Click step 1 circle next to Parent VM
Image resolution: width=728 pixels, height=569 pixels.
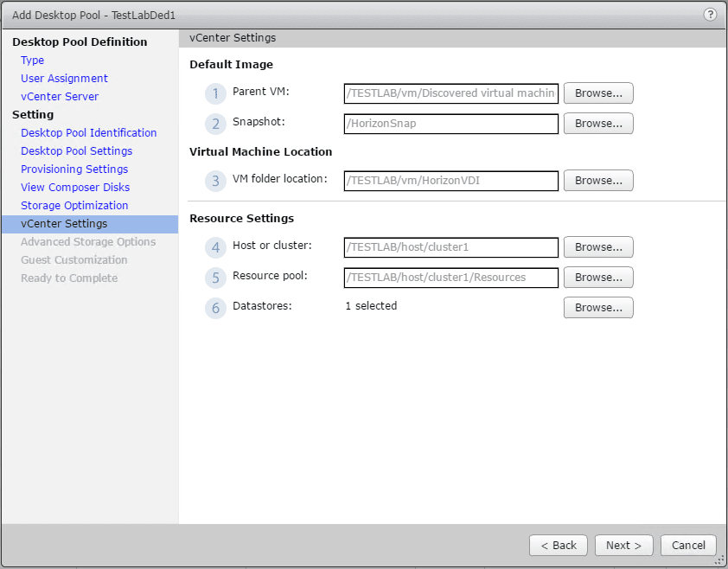(214, 93)
